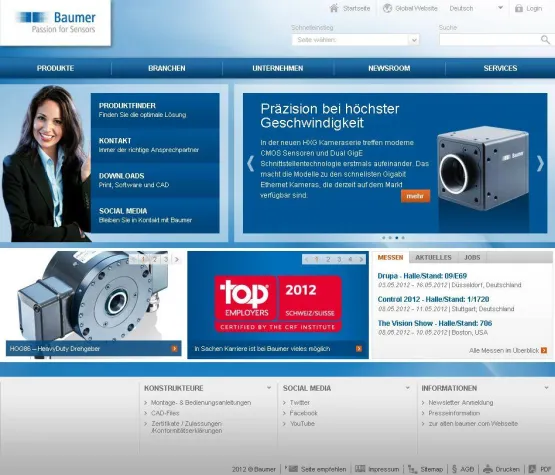The image size is (555, 475).
Task: Click next arrow in HOG86 pager
Action: pyautogui.click(x=177, y=259)
